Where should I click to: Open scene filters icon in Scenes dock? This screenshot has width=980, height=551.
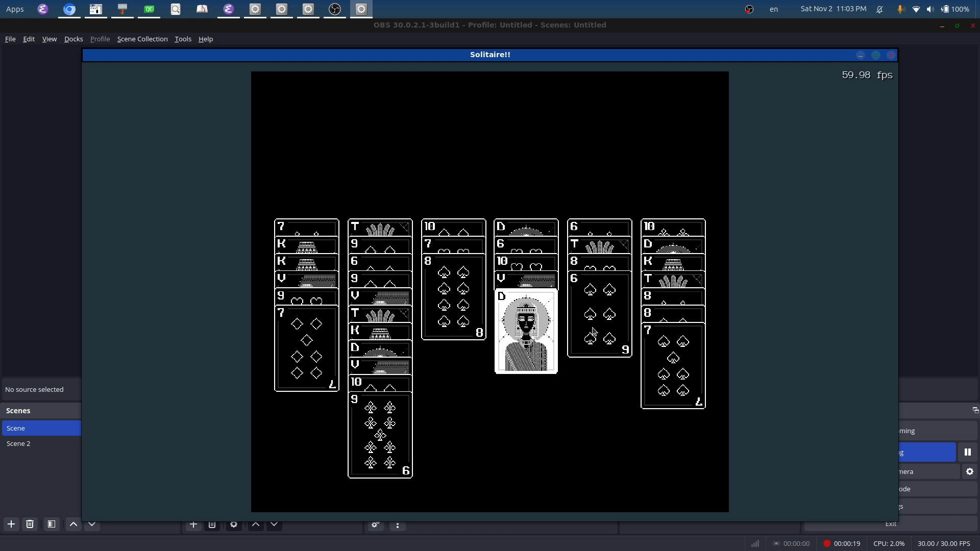click(x=51, y=524)
